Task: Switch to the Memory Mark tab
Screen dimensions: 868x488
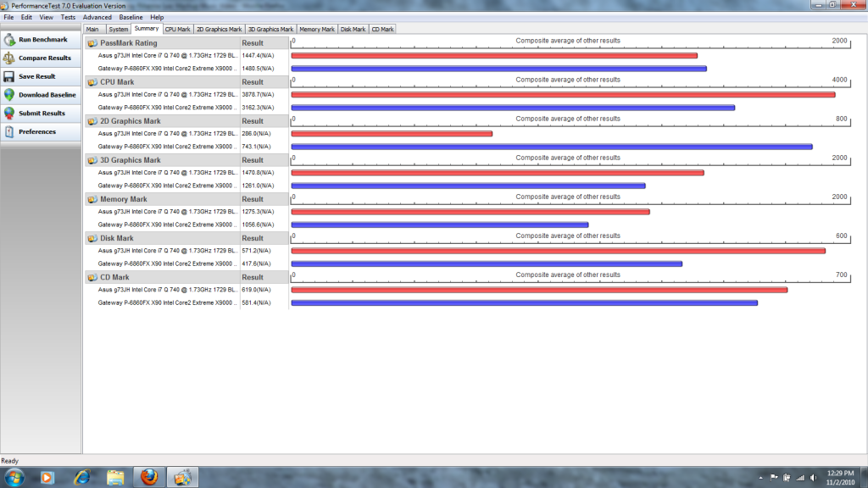Action: coord(317,30)
